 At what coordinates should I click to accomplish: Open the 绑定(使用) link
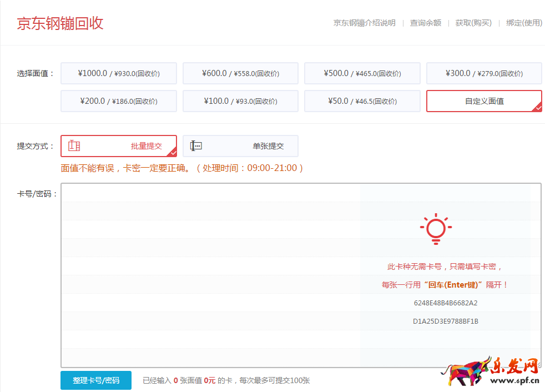pos(524,23)
